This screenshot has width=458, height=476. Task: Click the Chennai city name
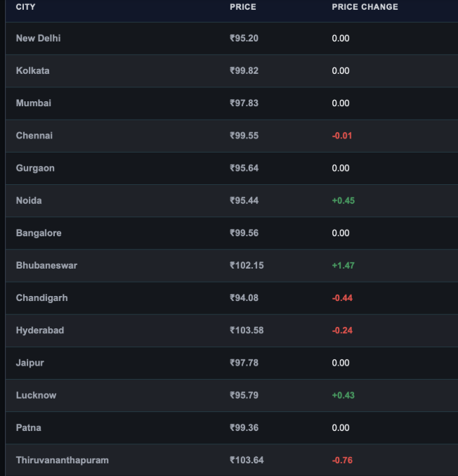(x=34, y=136)
